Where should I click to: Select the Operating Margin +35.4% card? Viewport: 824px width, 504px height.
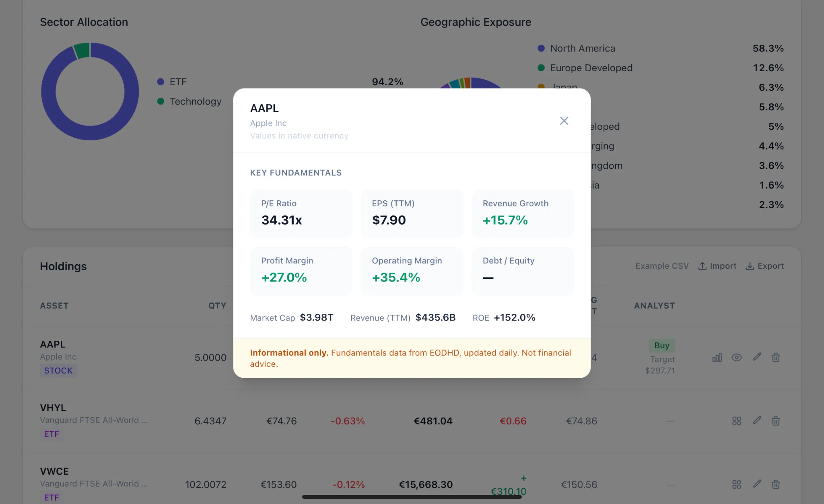pos(412,271)
